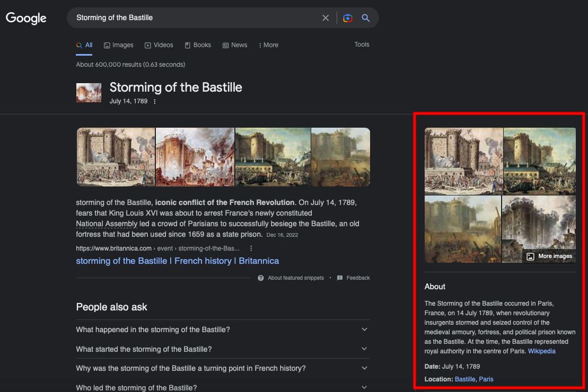Click the "Dec 16, 2022" snippet date
Image resolution: width=588 pixels, height=392 pixels.
282,235
